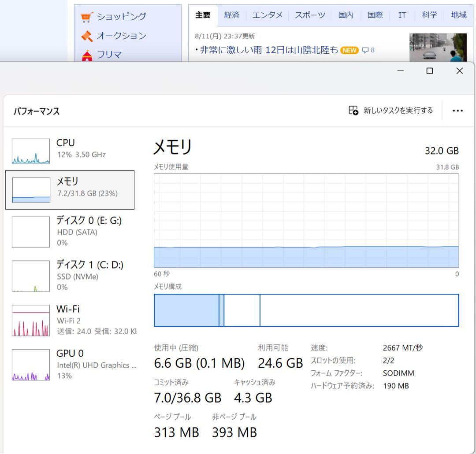The width and height of the screenshot is (476, 454).
Task: Select the 主要 news tab
Action: [203, 15]
